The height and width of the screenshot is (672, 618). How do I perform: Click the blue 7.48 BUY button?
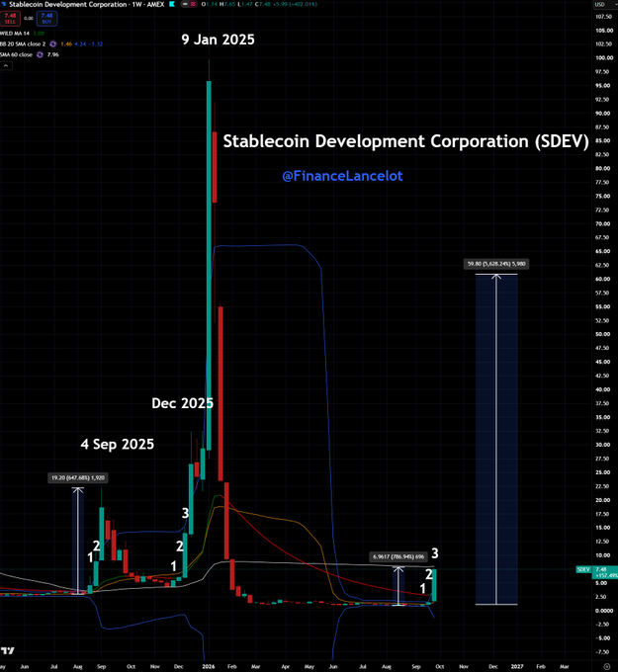tap(46, 19)
